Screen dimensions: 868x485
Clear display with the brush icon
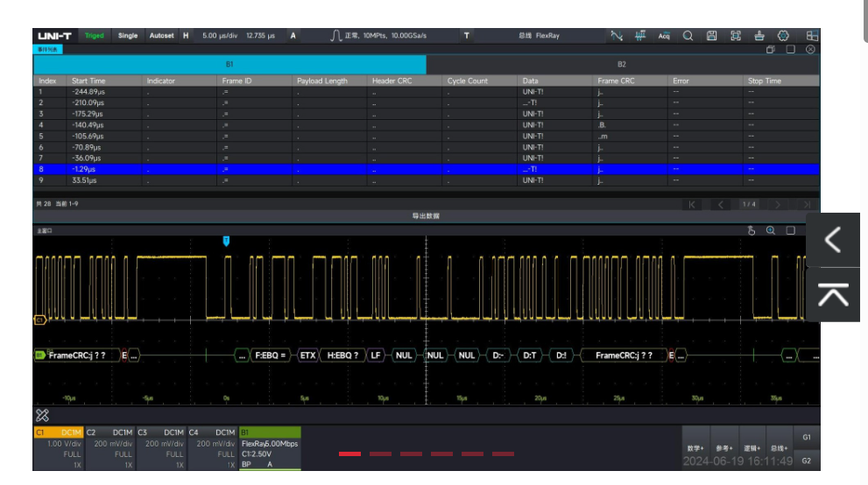coord(759,35)
